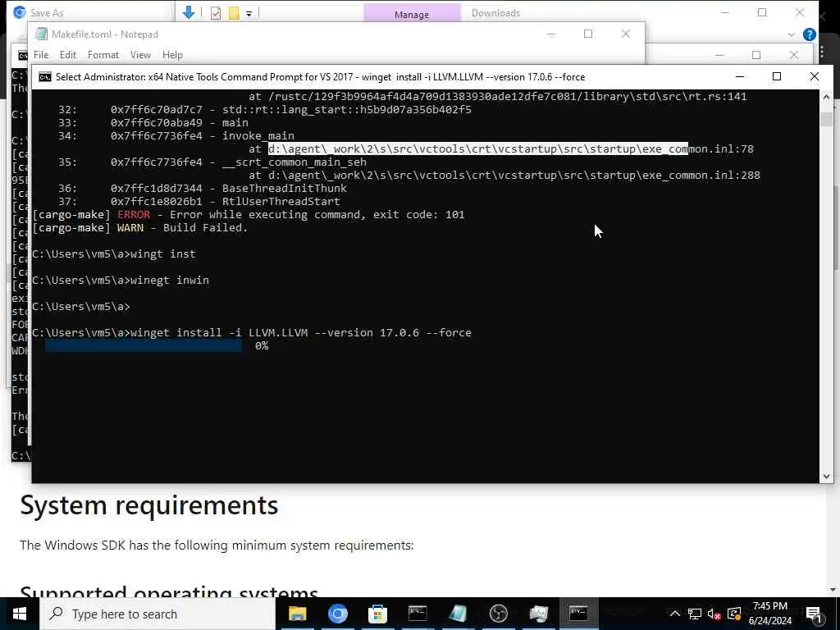Click the browser page scroll down arrow
Image resolution: width=840 pixels, height=630 pixels.
tap(834, 590)
